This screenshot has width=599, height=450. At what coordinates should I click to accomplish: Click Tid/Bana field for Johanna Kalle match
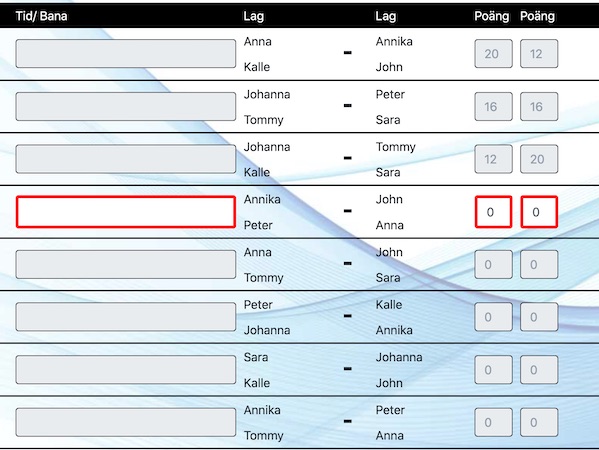(x=126, y=159)
